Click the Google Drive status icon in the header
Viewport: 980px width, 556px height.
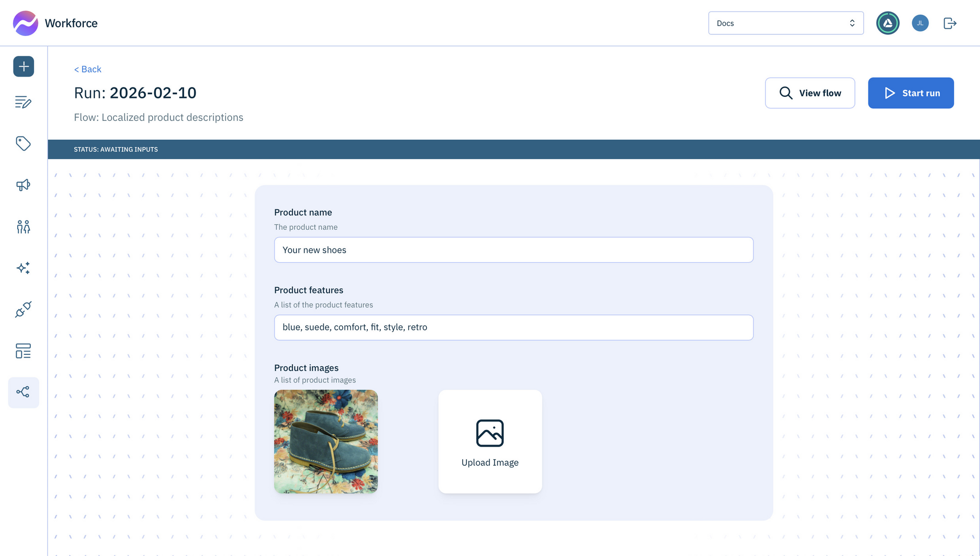tap(888, 23)
